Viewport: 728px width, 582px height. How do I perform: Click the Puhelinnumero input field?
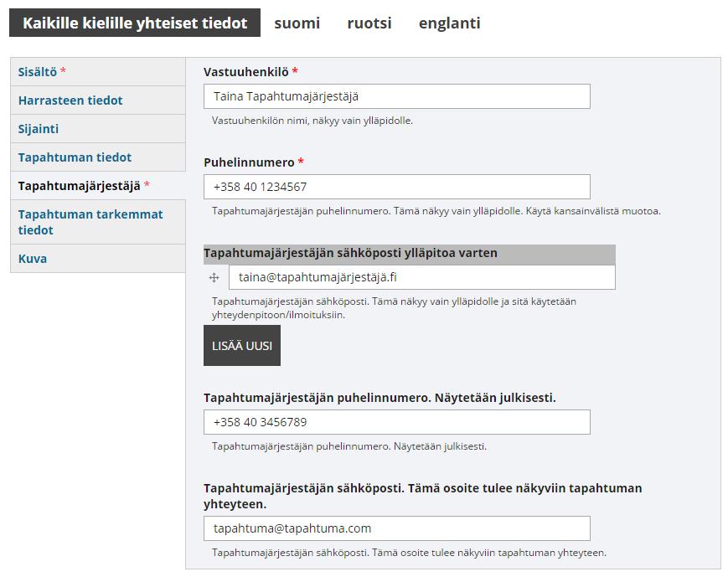397,187
